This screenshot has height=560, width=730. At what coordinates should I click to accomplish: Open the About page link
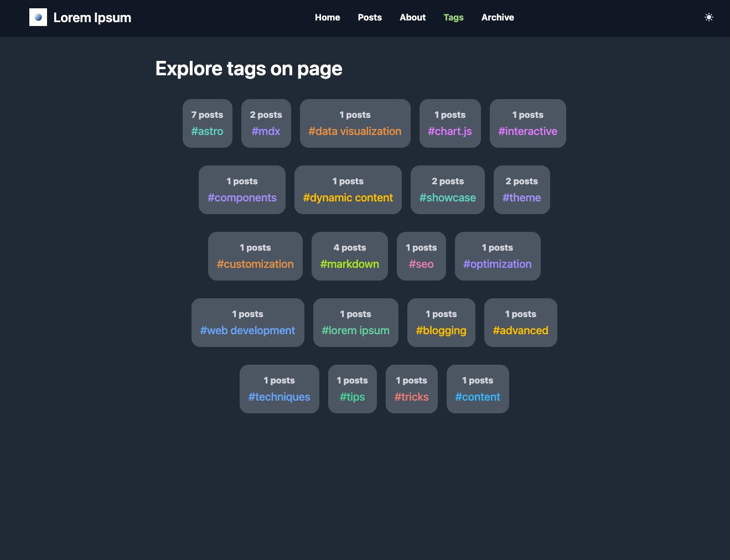pos(412,18)
